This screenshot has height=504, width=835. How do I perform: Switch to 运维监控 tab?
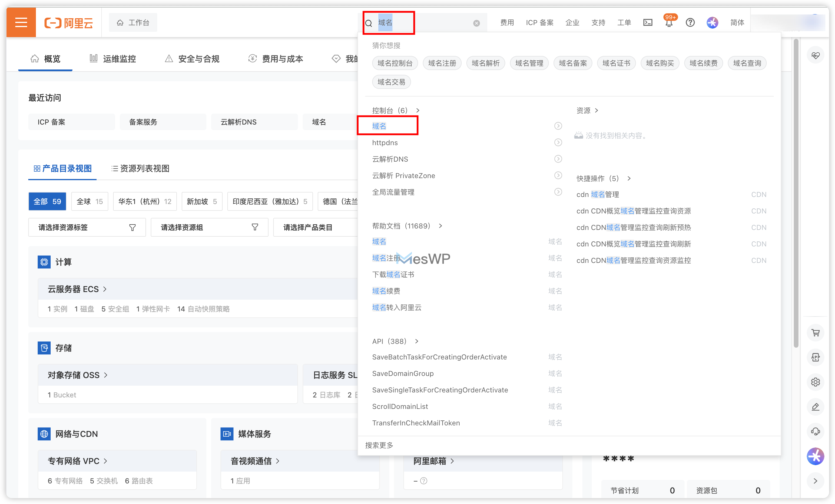112,59
